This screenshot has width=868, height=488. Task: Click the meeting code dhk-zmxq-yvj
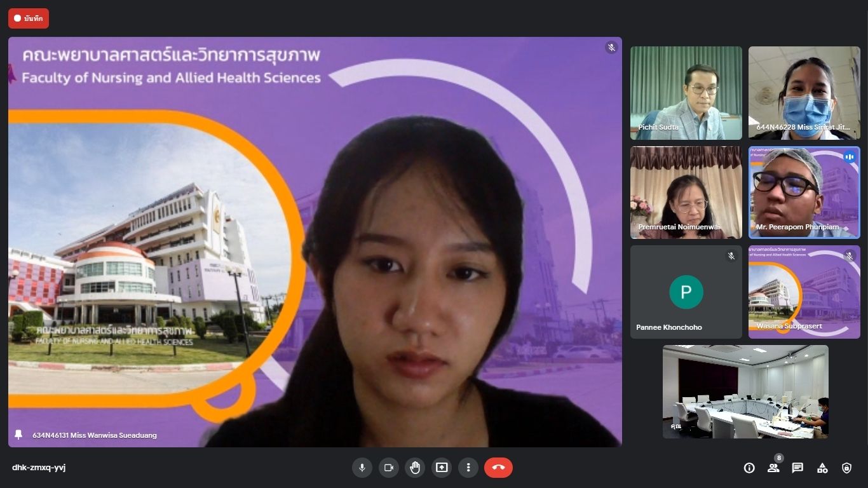(x=39, y=468)
